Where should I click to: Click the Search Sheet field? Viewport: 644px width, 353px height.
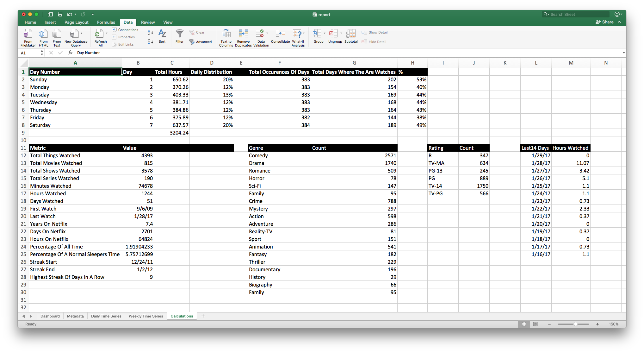point(576,14)
